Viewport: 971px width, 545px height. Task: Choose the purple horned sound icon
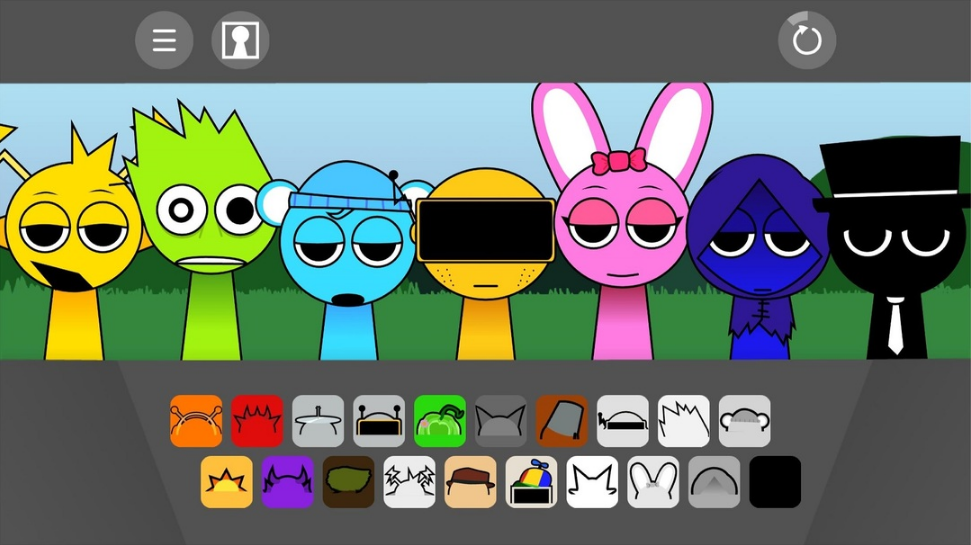288,482
